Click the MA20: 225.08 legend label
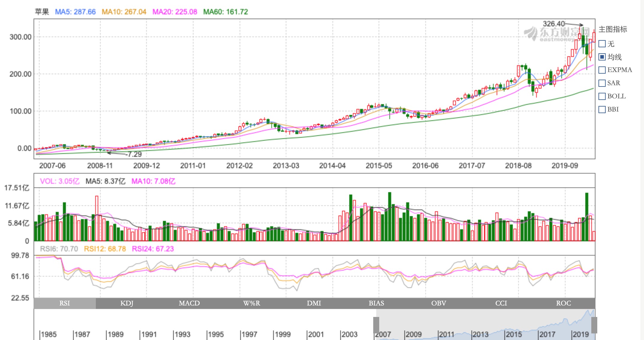Image resolution: width=644 pixels, height=340 pixels. coord(175,12)
